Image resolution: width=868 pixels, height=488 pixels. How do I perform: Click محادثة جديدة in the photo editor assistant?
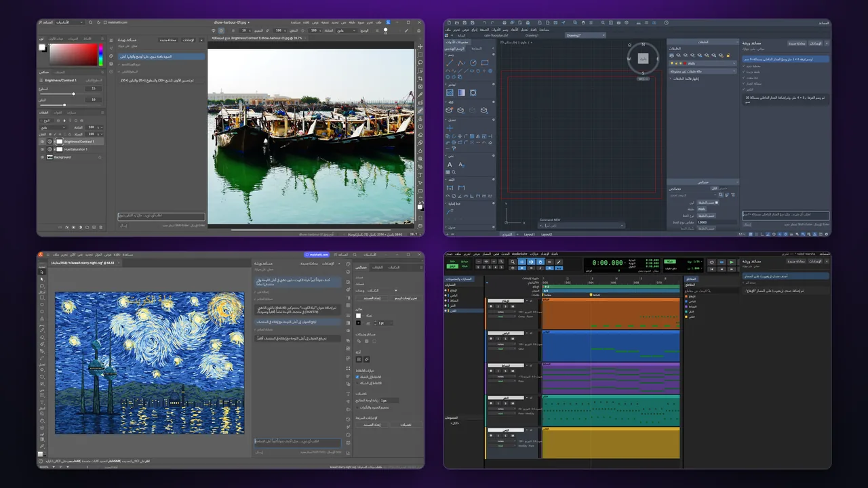[x=168, y=41]
